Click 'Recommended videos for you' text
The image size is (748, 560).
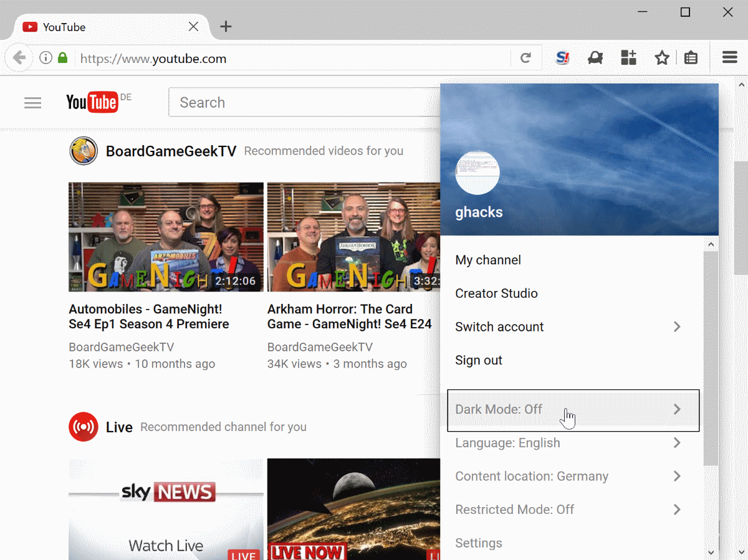point(324,151)
